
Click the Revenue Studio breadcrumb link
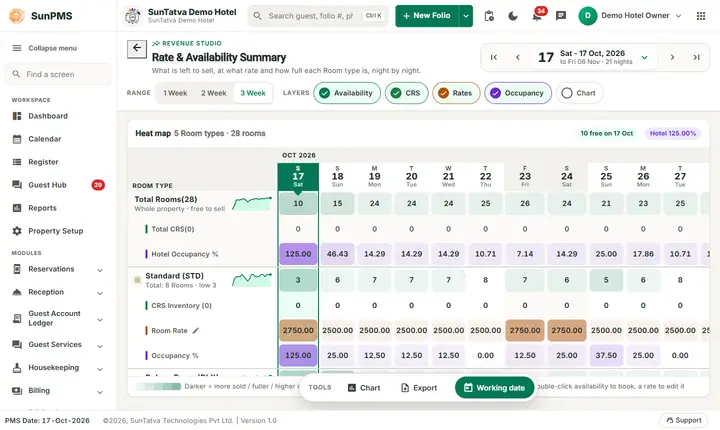coord(187,43)
